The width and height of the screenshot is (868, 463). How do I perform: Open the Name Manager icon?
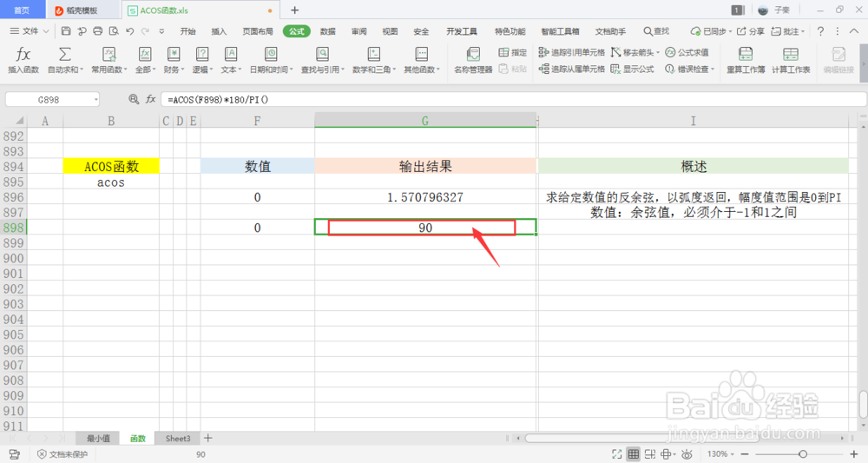coord(473,54)
